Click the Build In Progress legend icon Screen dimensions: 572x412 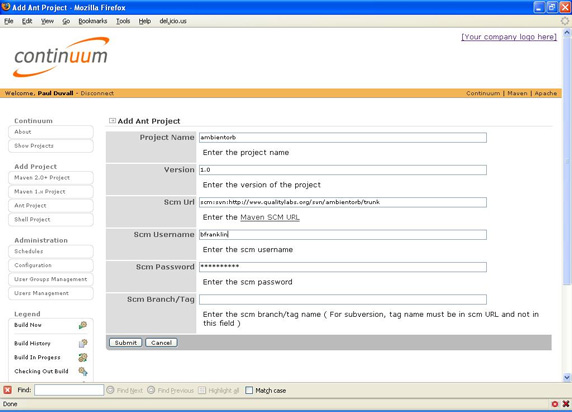tap(83, 357)
